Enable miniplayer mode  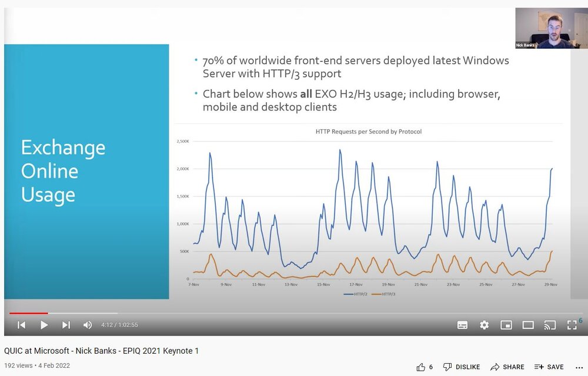point(506,325)
